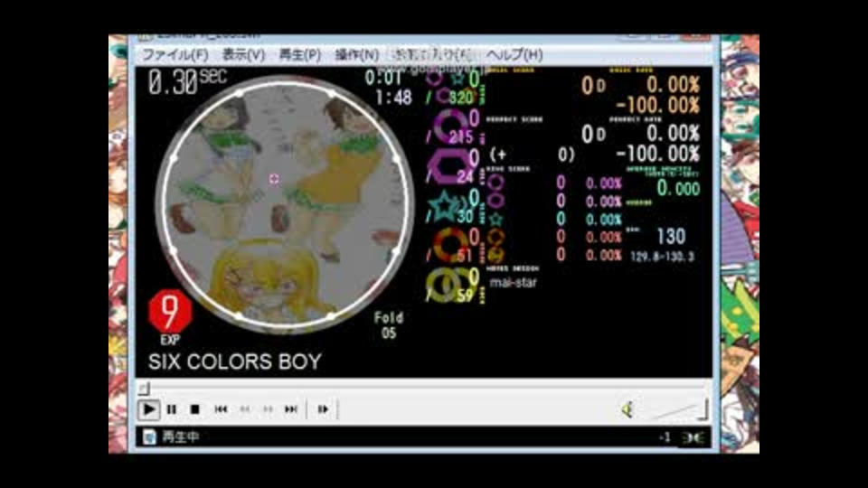Open the 再生(P) menu

point(300,55)
